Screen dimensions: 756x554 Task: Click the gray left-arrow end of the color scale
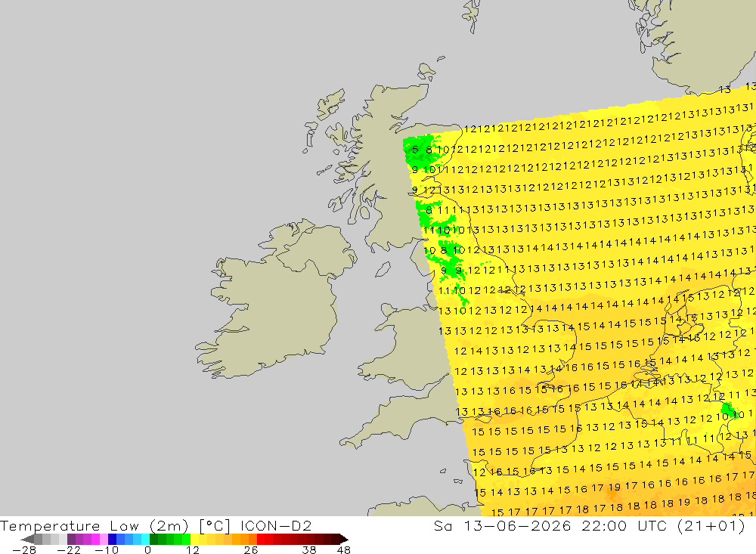[x=27, y=540]
